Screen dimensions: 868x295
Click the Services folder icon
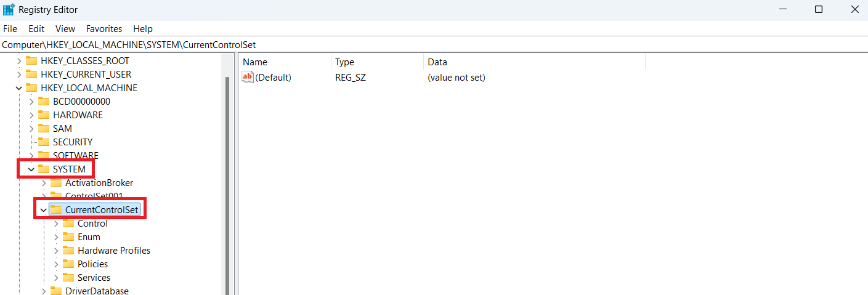tap(68, 278)
